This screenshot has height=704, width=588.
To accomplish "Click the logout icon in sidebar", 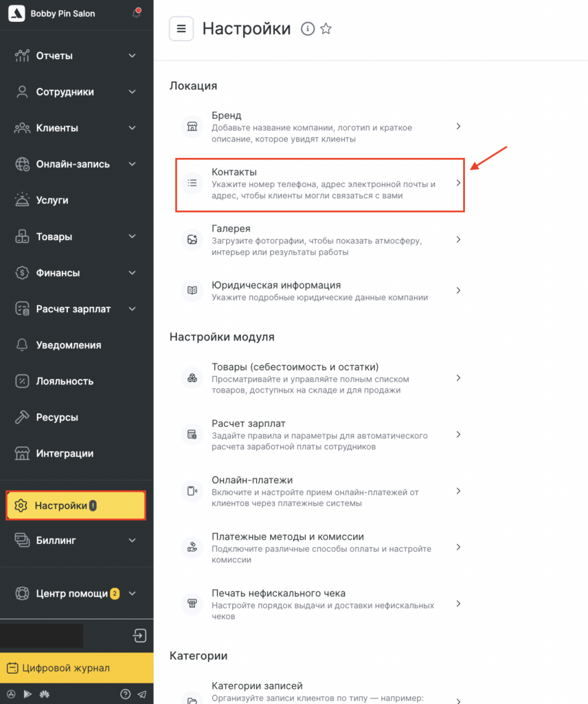I will click(140, 635).
